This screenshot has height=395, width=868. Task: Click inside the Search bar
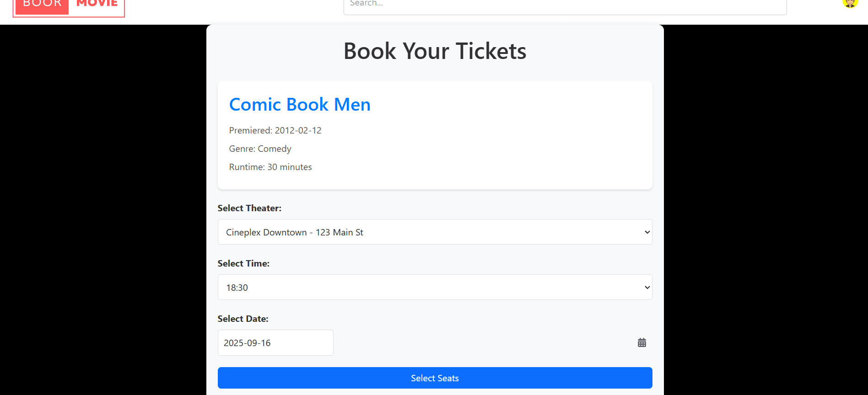pos(565,4)
